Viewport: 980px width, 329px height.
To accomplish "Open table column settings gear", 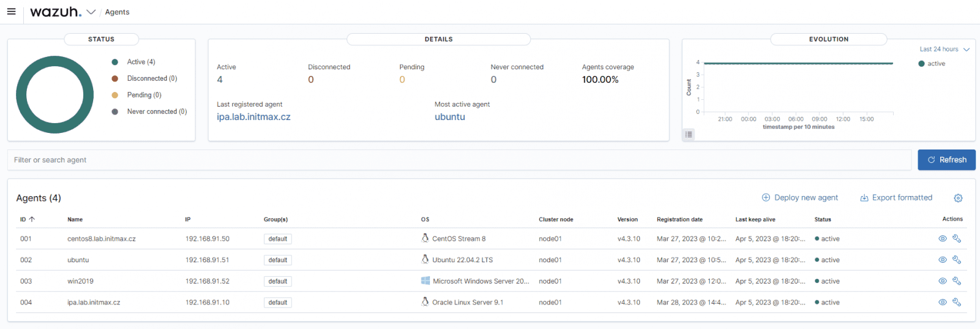I will point(958,198).
